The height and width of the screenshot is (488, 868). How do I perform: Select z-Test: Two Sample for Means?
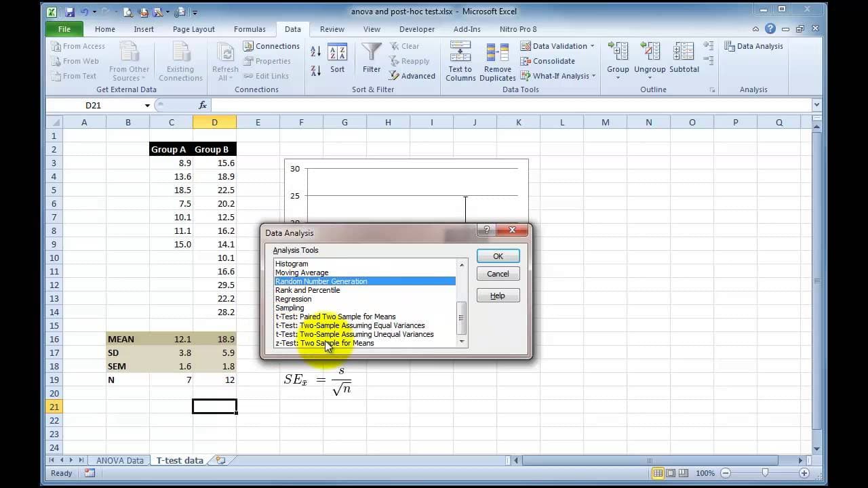tap(365, 343)
